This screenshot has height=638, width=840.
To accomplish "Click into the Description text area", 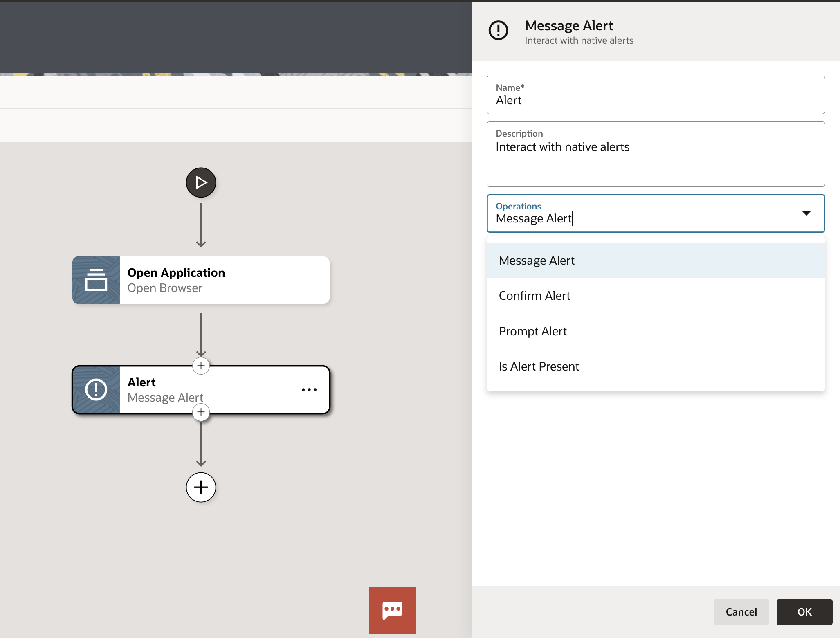I will pos(655,159).
